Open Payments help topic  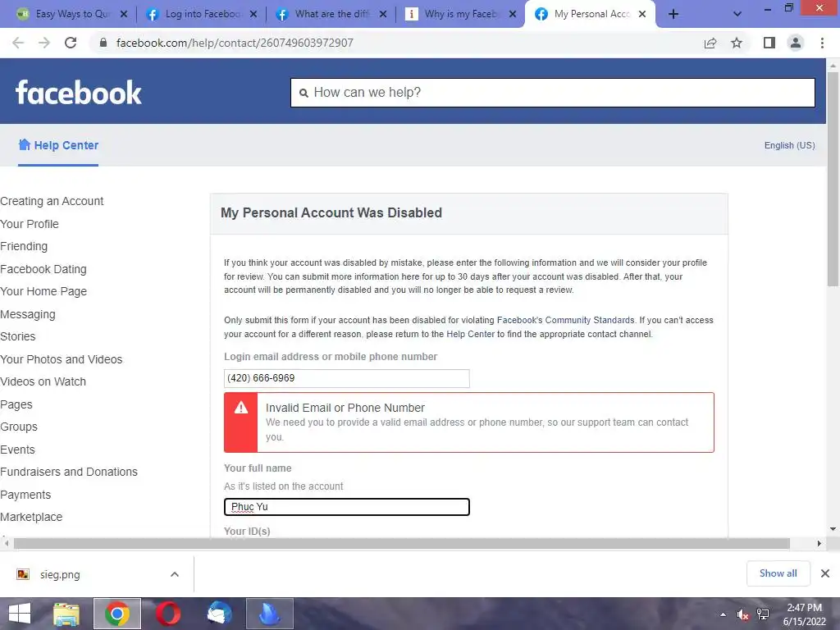[25, 495]
